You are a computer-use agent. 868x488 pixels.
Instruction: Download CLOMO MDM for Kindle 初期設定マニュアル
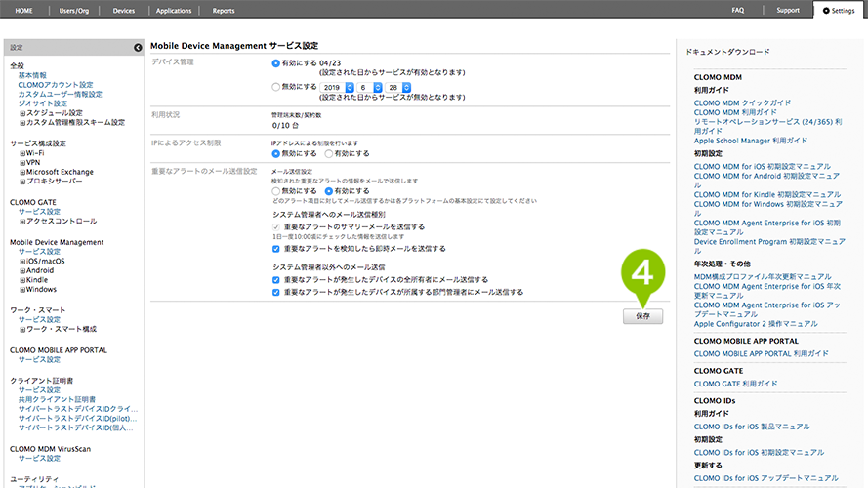(x=767, y=195)
